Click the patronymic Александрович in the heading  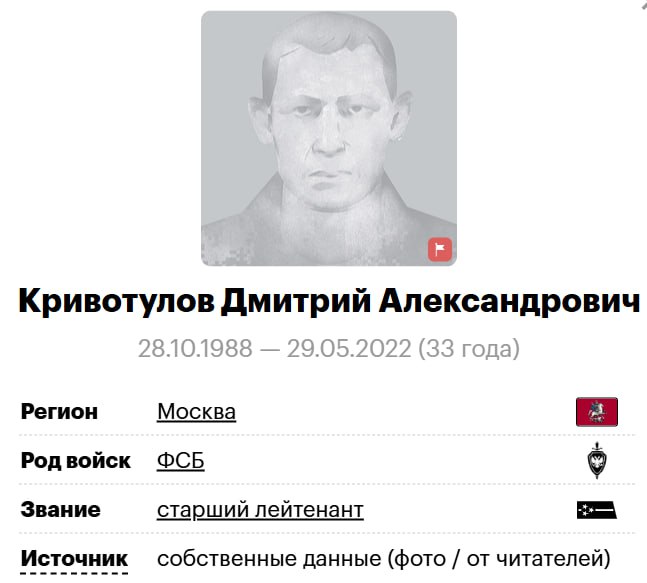tap(510, 301)
